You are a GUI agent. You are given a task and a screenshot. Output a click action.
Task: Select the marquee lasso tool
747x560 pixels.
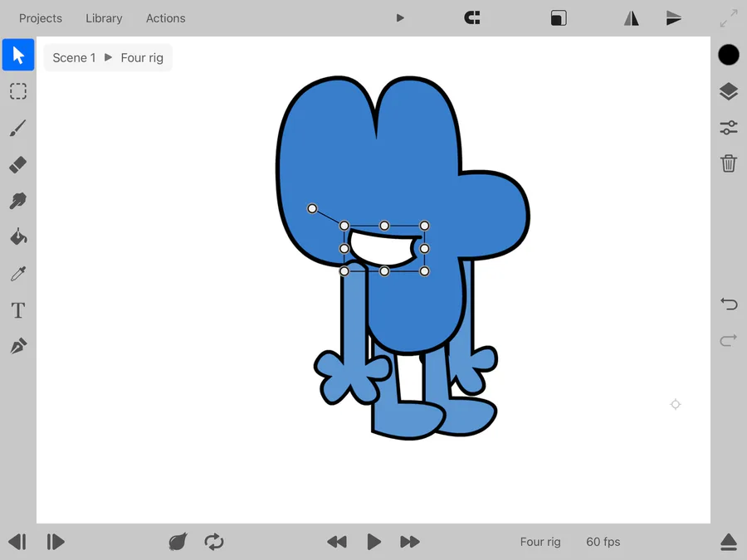tap(18, 91)
